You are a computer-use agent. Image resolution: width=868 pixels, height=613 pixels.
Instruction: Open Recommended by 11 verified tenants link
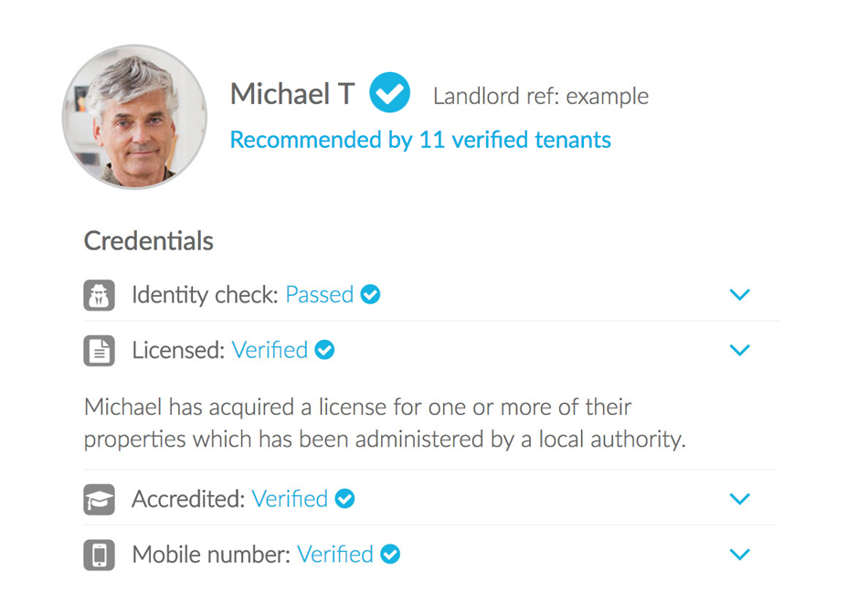pos(420,140)
